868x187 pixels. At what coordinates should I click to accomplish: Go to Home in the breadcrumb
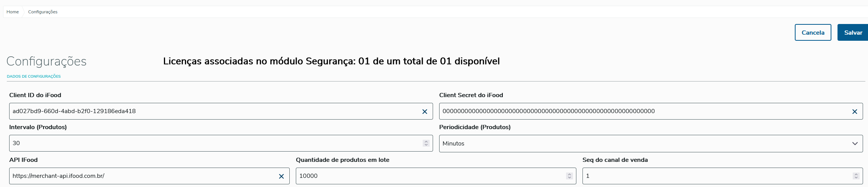tap(13, 12)
